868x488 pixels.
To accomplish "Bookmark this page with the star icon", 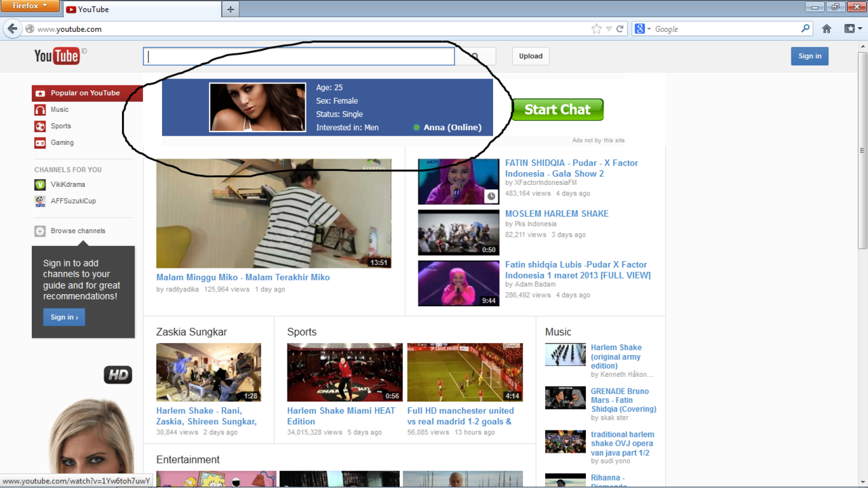I will coord(596,29).
